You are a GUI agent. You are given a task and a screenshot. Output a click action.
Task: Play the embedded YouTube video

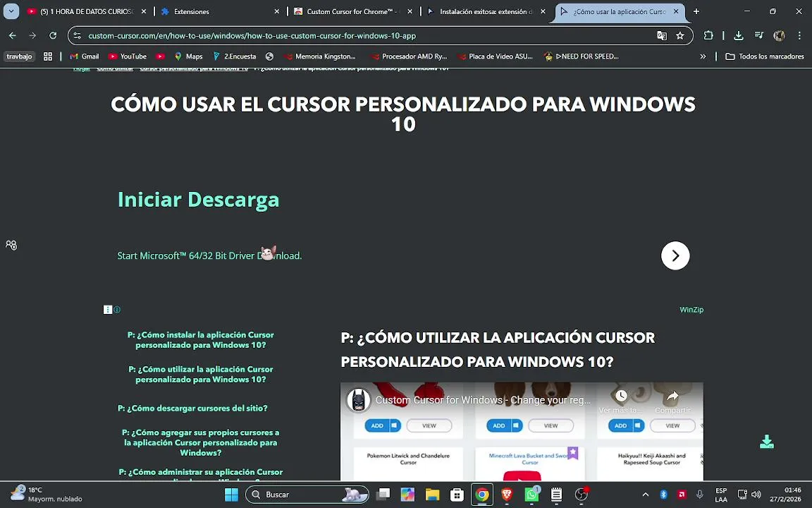pyautogui.click(x=522, y=476)
